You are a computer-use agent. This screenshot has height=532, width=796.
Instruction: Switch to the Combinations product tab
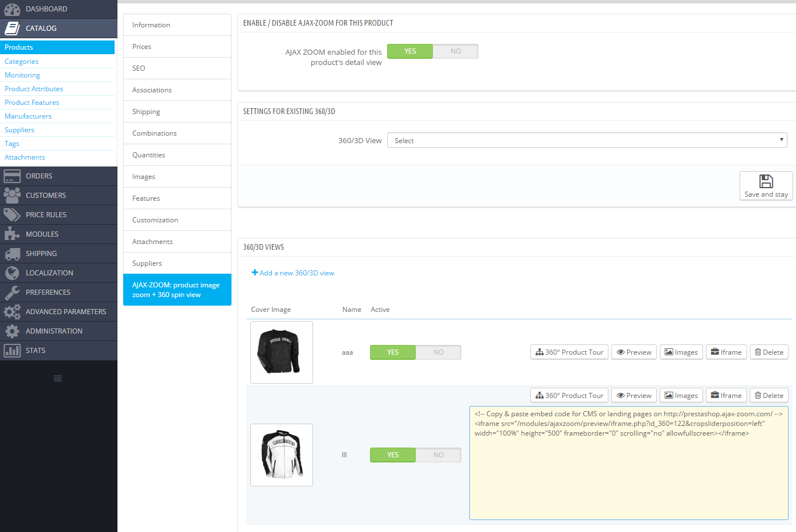(x=155, y=133)
